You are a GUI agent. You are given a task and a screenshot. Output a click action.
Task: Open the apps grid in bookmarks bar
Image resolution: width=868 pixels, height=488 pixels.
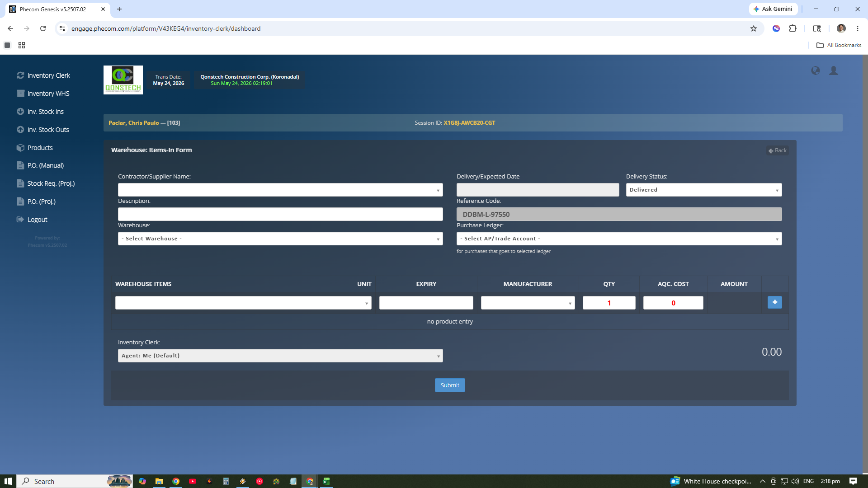pyautogui.click(x=22, y=45)
